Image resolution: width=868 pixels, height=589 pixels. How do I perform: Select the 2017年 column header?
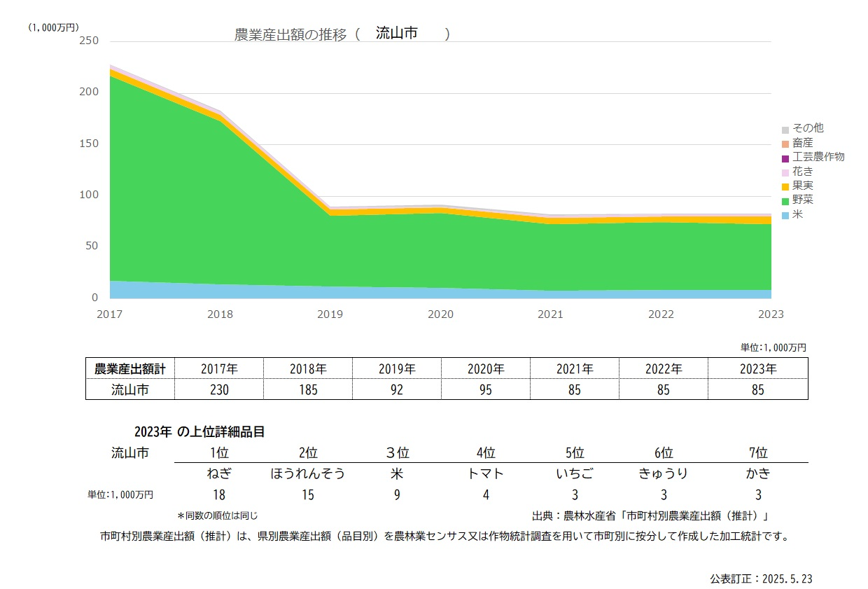(219, 368)
